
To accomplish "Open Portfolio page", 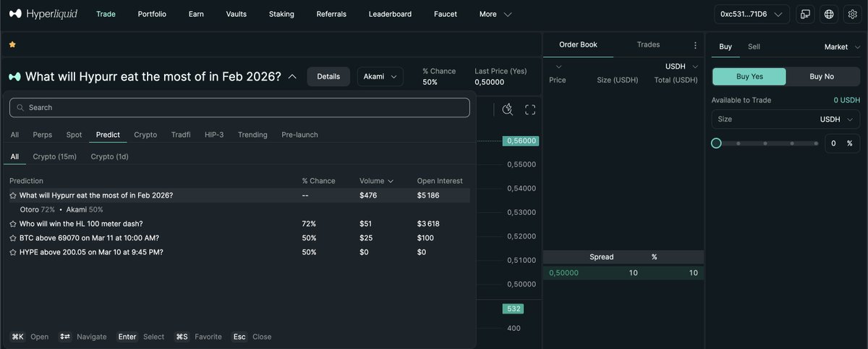I will tap(152, 14).
